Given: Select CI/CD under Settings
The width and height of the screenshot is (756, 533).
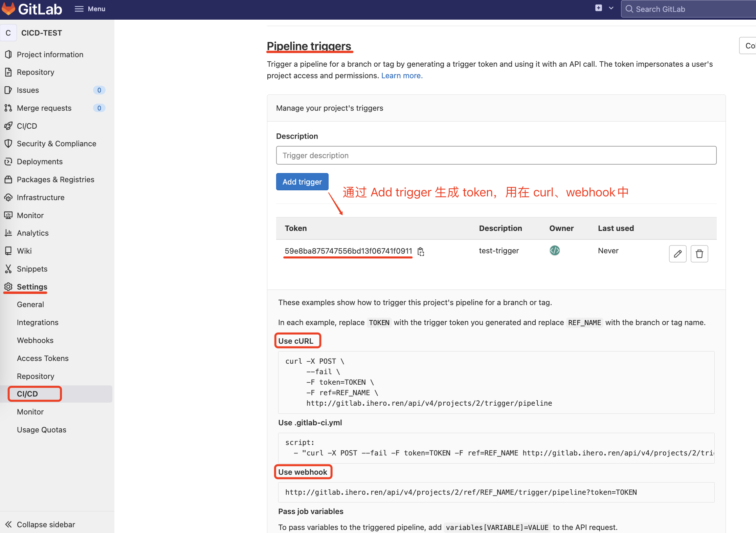Looking at the screenshot, I should pyautogui.click(x=27, y=394).
